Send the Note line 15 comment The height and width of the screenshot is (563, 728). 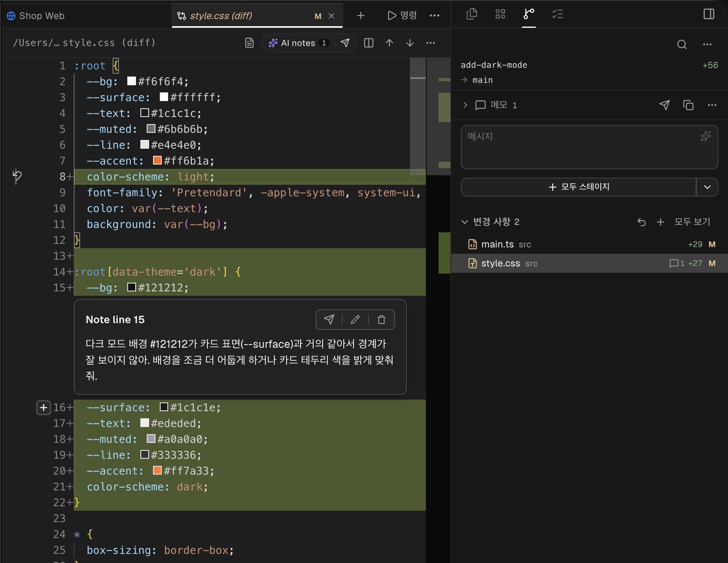(x=329, y=320)
